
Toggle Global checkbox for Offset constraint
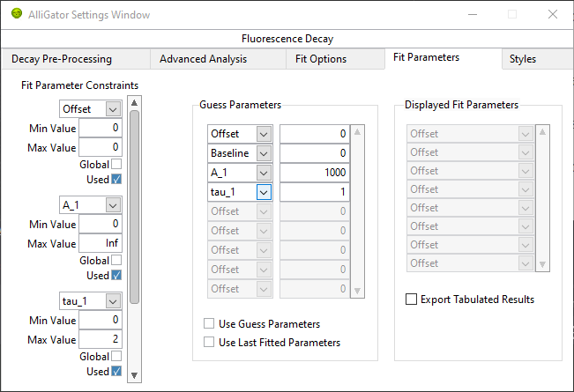pos(116,164)
